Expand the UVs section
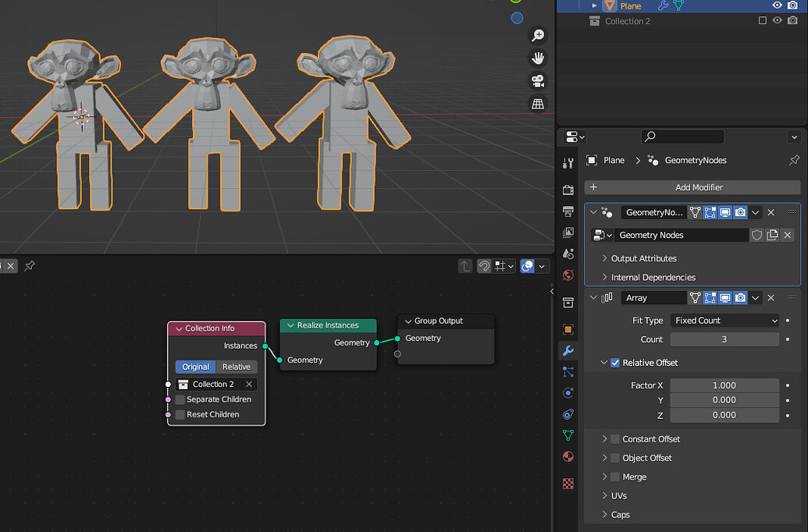The height and width of the screenshot is (532, 808). (x=614, y=495)
